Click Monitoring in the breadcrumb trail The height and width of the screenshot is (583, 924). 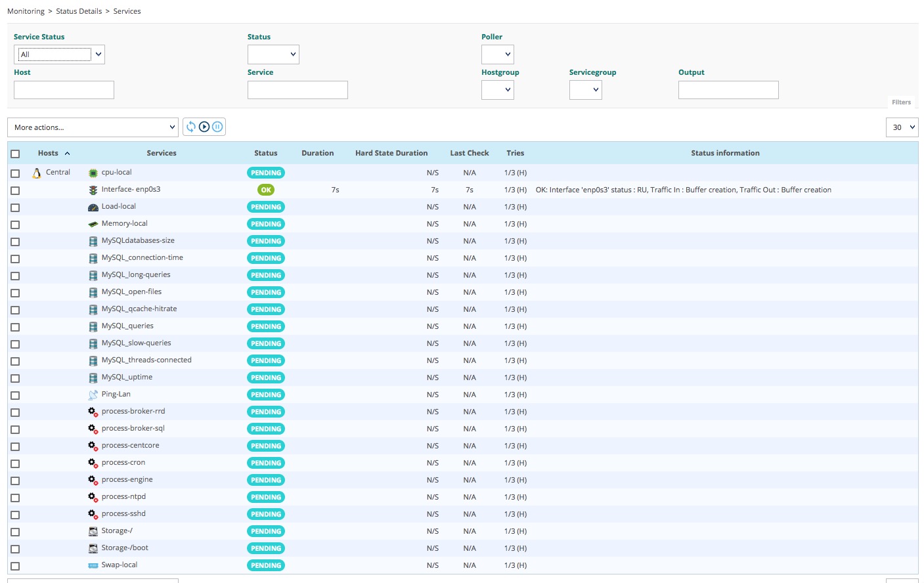point(26,11)
